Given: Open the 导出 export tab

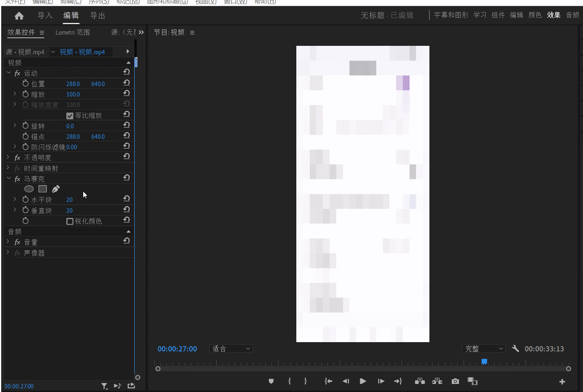Looking at the screenshot, I should coord(98,16).
